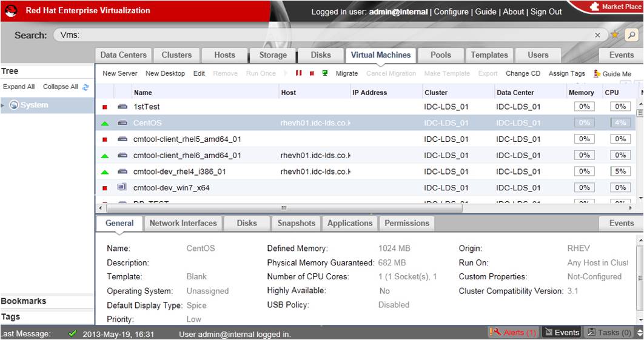
Task: Click the Market Place icon
Action: [594, 7]
